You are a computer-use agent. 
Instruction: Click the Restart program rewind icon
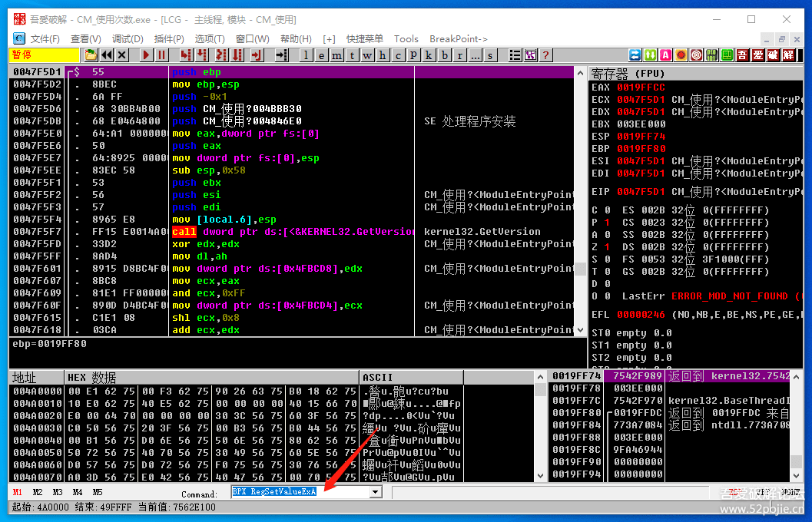107,55
